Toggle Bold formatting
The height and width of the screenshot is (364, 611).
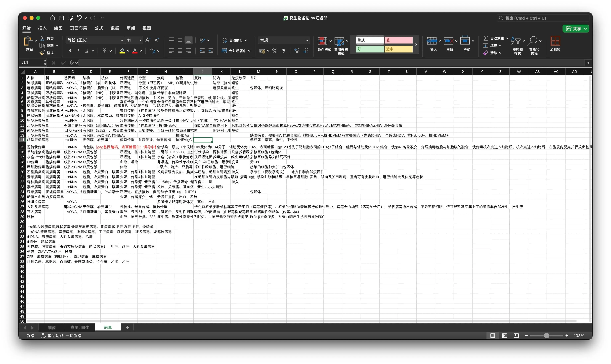(70, 51)
